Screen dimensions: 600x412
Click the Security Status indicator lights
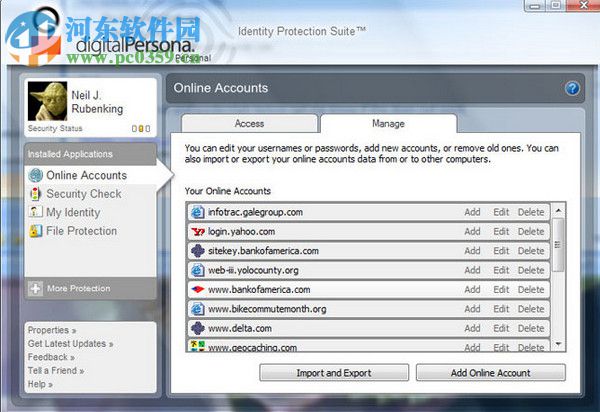[x=141, y=129]
